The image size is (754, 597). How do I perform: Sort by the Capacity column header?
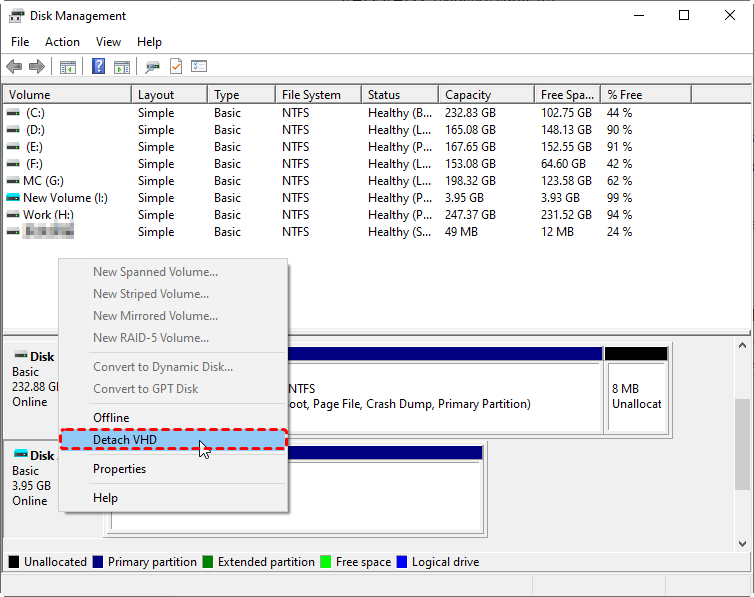pyautogui.click(x=468, y=95)
